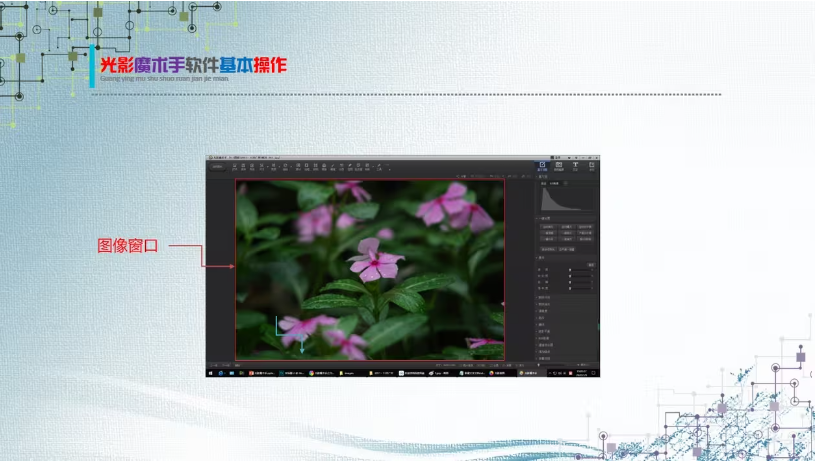Open the dropdown arrow beside 旋转

291,167
